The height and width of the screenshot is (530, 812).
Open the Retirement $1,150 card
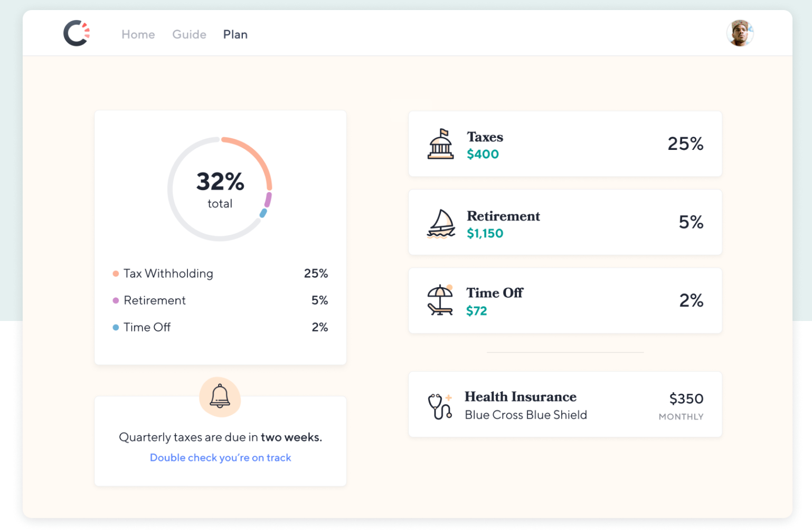[x=565, y=222]
